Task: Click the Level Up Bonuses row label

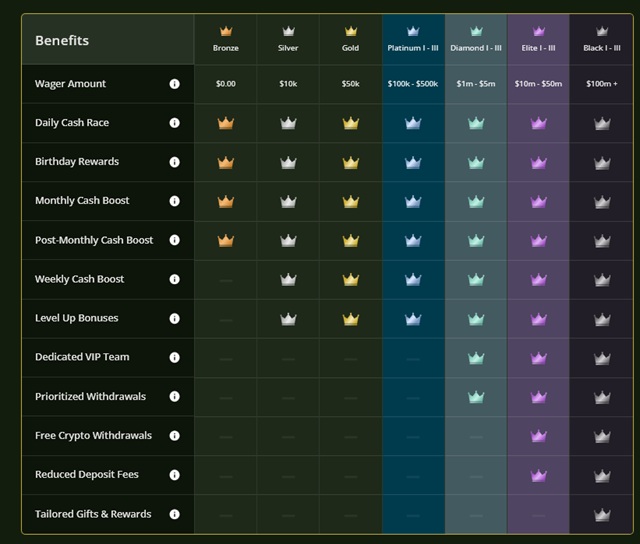Action: [x=76, y=318]
